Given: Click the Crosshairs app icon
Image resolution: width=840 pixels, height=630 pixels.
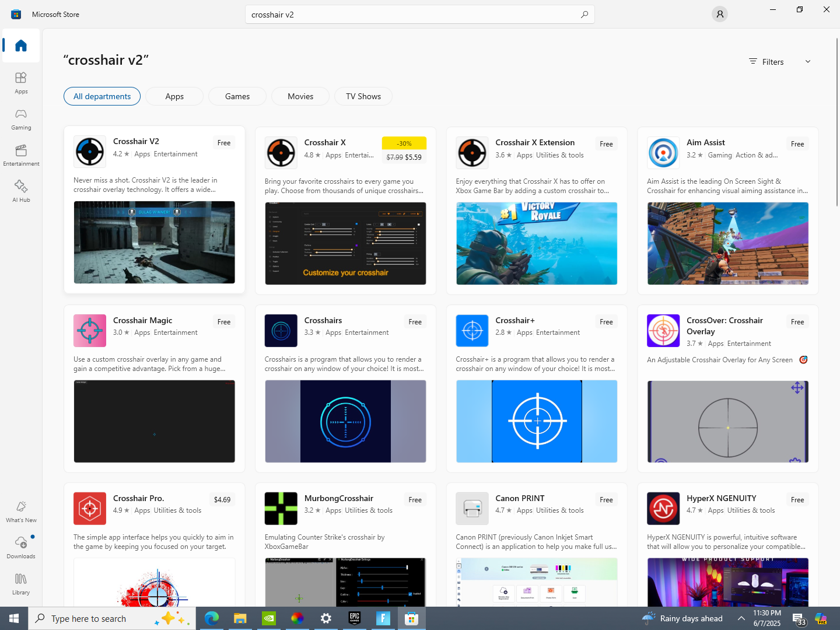Looking at the screenshot, I should point(281,331).
